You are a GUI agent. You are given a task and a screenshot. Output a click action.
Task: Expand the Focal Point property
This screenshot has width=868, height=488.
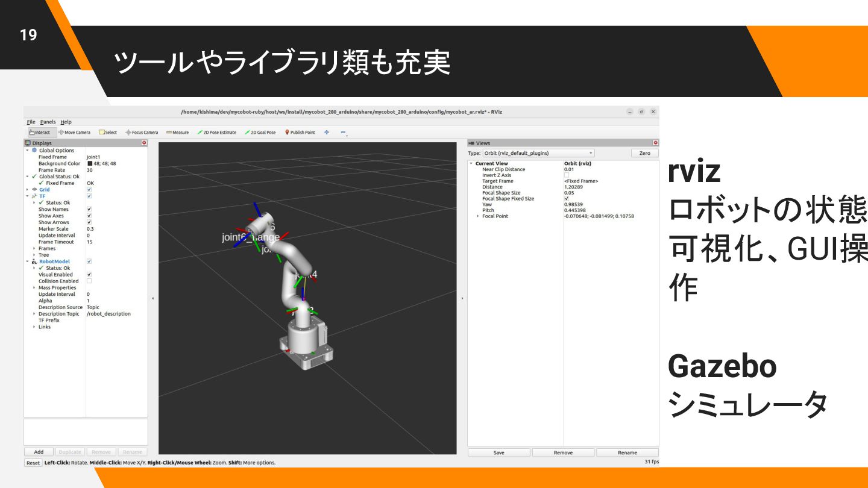tap(478, 216)
